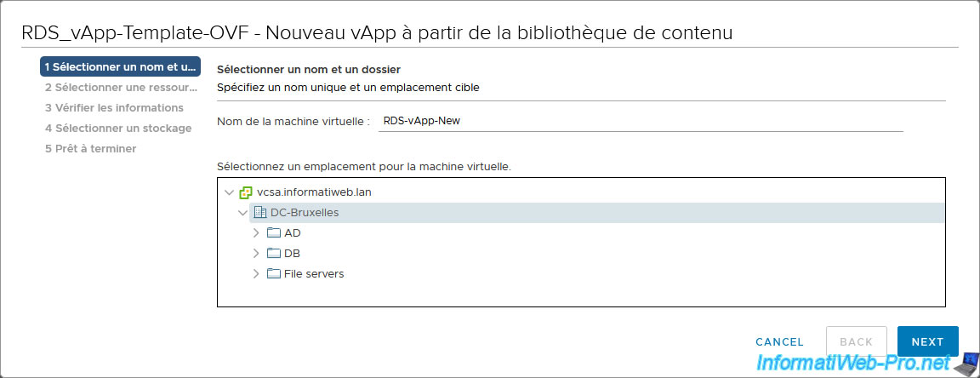
Task: Expand the File servers folder
Action: (x=255, y=273)
